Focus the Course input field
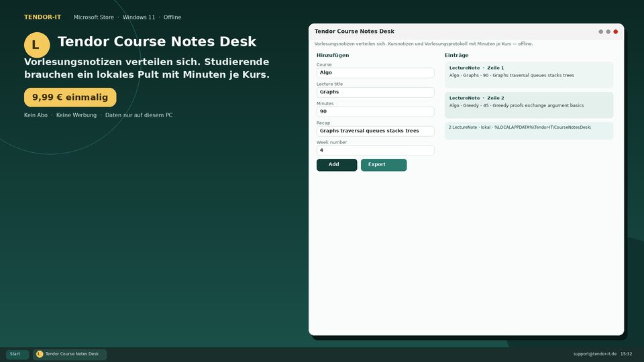The width and height of the screenshot is (644, 362). pyautogui.click(x=376, y=72)
